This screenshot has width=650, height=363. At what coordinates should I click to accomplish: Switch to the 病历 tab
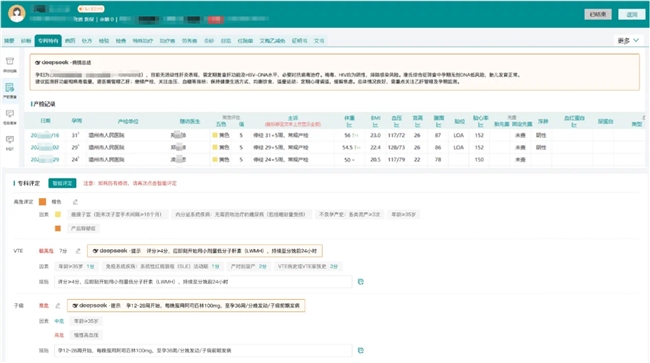tap(70, 41)
